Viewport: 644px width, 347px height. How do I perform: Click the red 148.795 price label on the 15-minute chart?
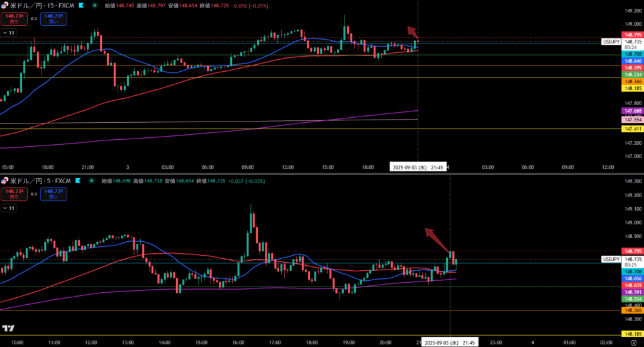click(x=633, y=35)
